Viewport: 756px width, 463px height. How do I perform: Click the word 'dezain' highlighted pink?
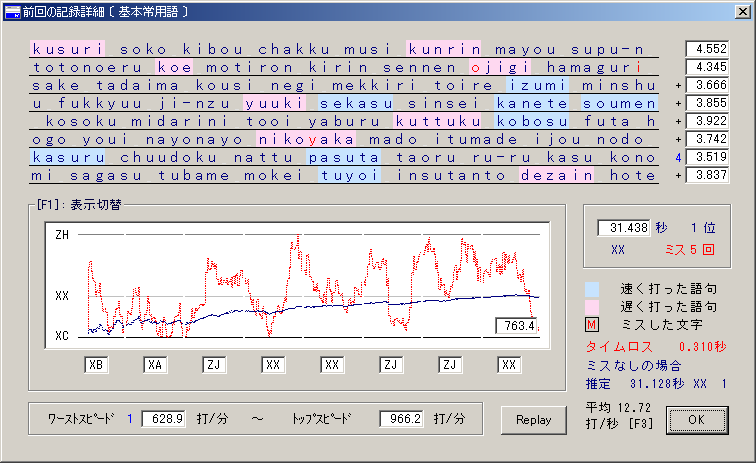click(x=557, y=176)
